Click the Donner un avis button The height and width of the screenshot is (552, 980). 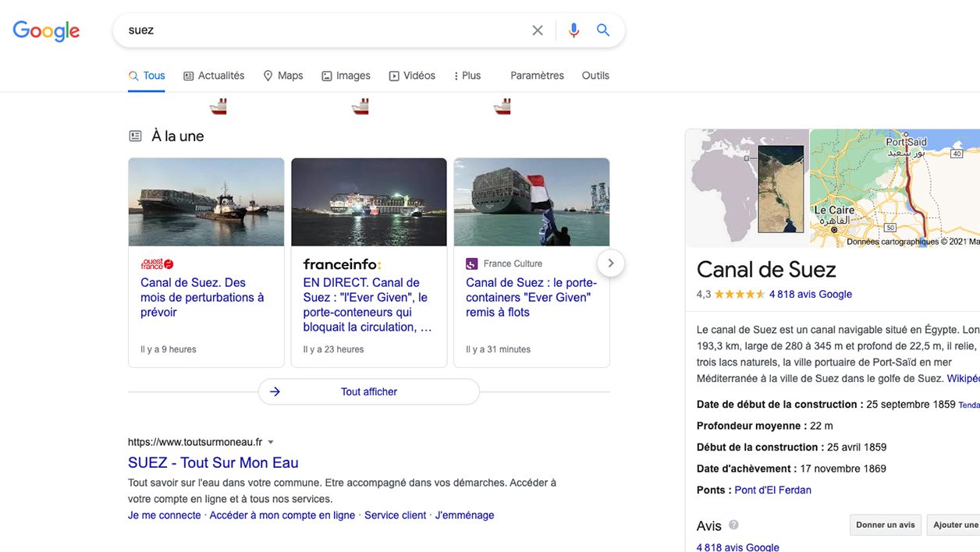[886, 525]
